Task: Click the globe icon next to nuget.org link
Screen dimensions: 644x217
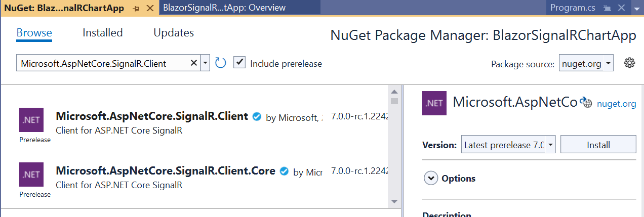Action: (586, 103)
